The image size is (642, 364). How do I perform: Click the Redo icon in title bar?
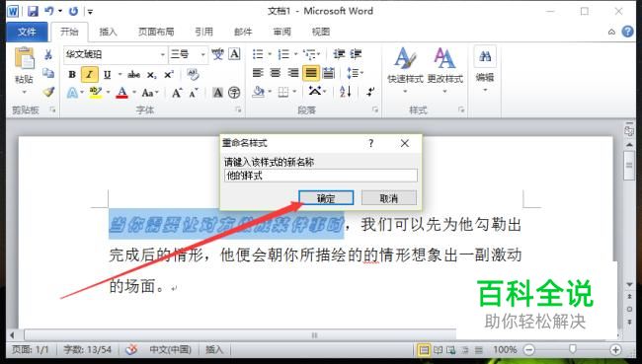tap(74, 11)
